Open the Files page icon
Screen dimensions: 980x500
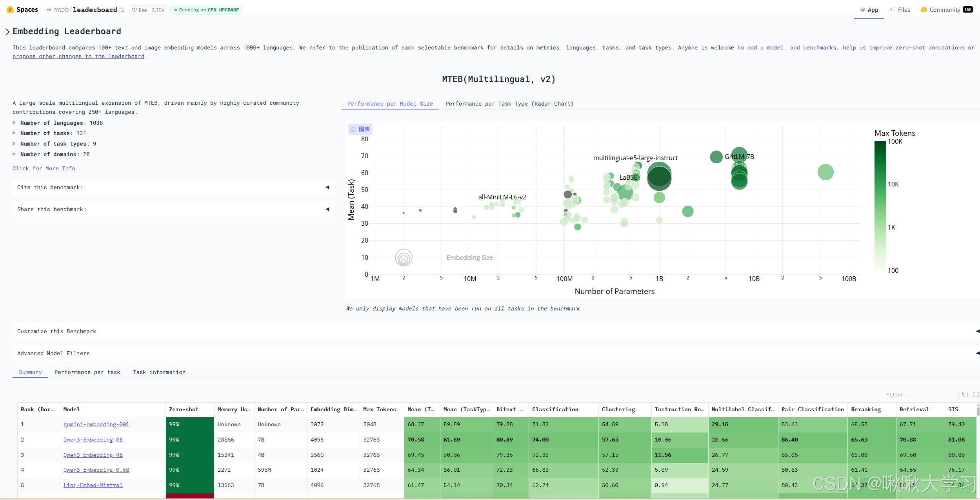(x=893, y=9)
